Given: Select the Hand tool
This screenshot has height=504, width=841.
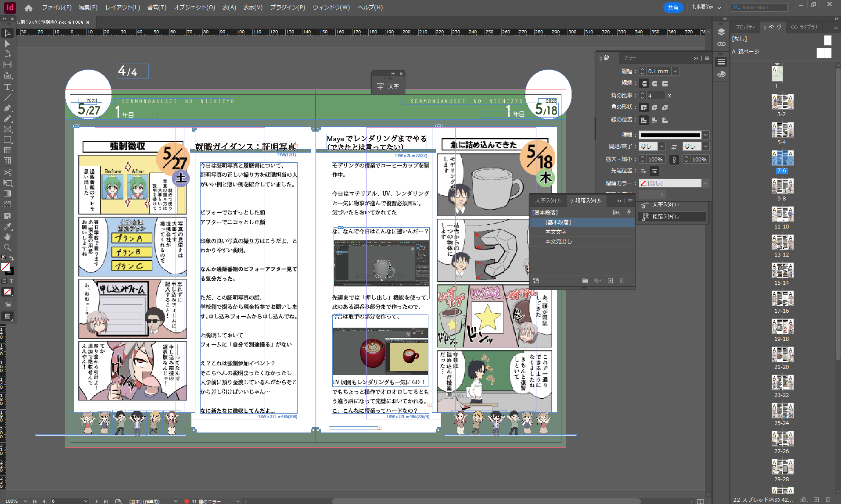Looking at the screenshot, I should point(7,237).
